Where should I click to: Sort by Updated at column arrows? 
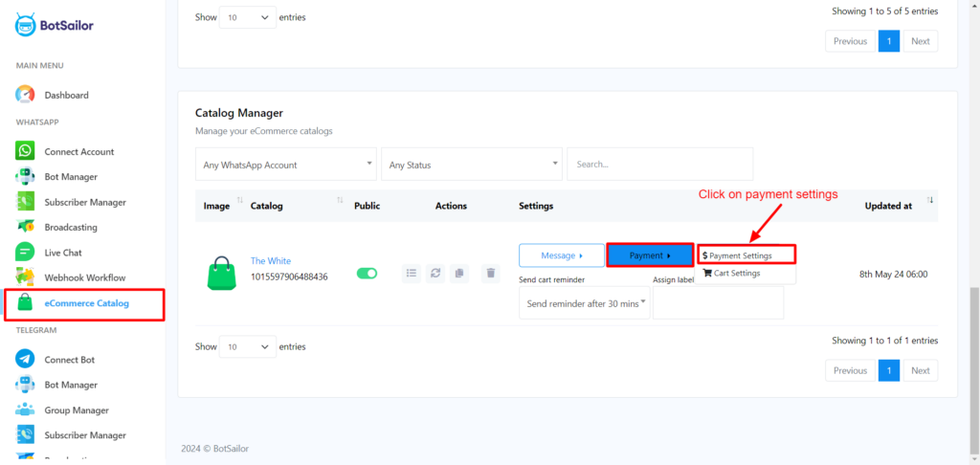[x=930, y=200]
